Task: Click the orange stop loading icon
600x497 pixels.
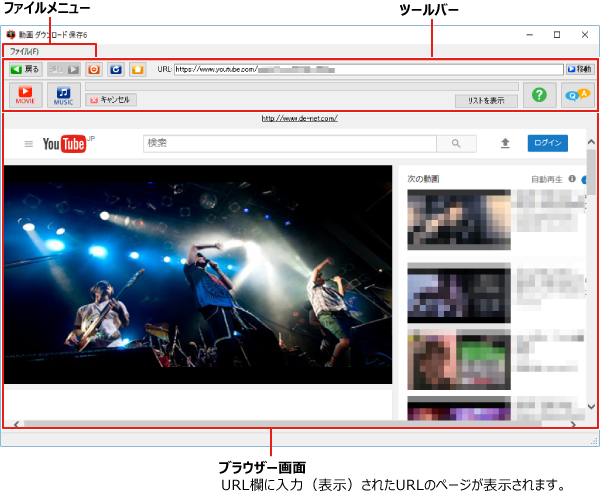Action: coord(94,70)
